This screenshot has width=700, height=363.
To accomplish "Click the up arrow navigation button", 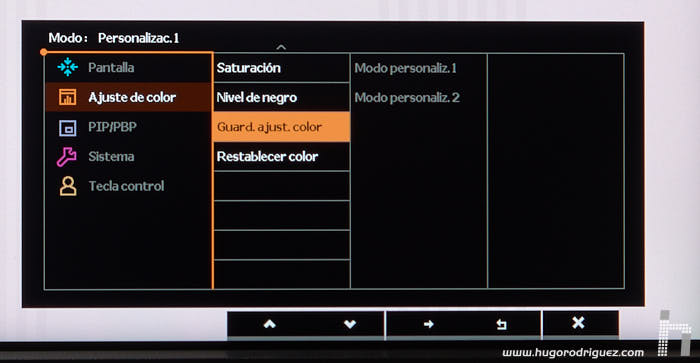I will pos(269,324).
